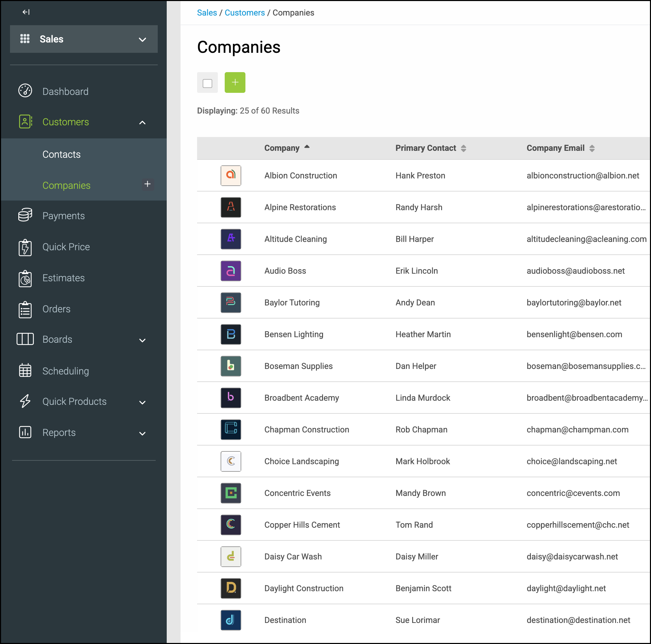Click the Boards columns icon
Screen dimensions: 651x644
coord(25,339)
